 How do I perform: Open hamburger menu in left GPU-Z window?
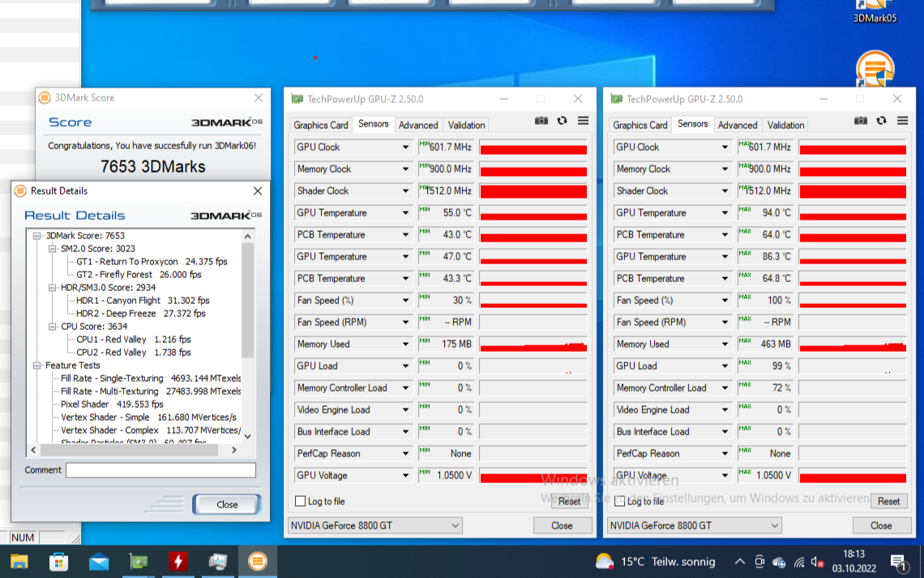coord(583,121)
